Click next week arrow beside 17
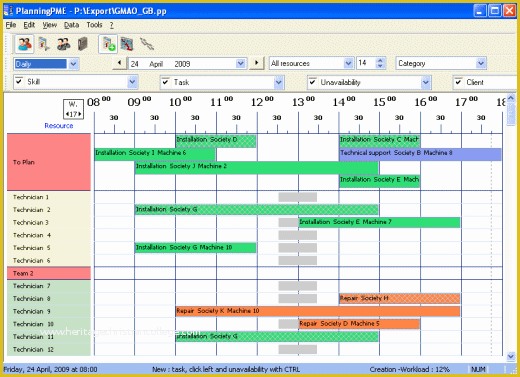The height and width of the screenshot is (377, 520). 80,114
